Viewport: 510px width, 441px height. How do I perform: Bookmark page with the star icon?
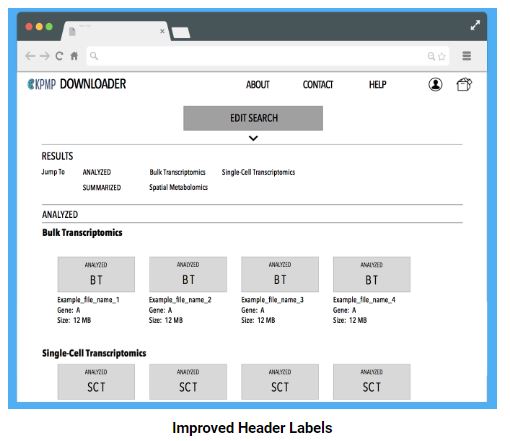442,56
